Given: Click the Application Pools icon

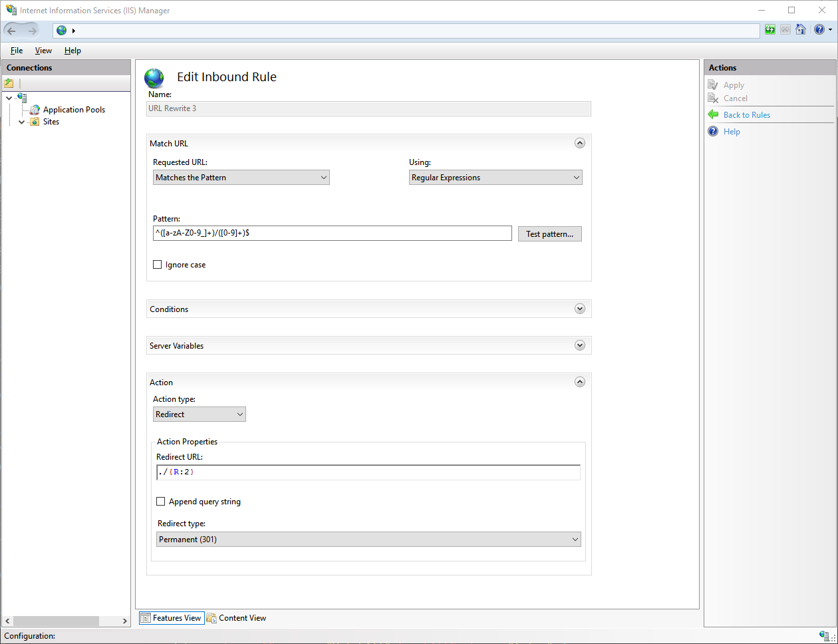Looking at the screenshot, I should [35, 110].
